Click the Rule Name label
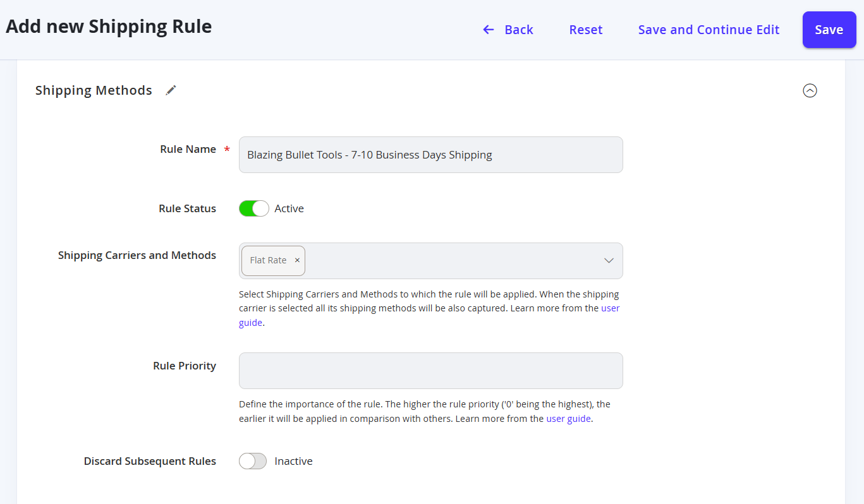The width and height of the screenshot is (864, 504). point(188,149)
